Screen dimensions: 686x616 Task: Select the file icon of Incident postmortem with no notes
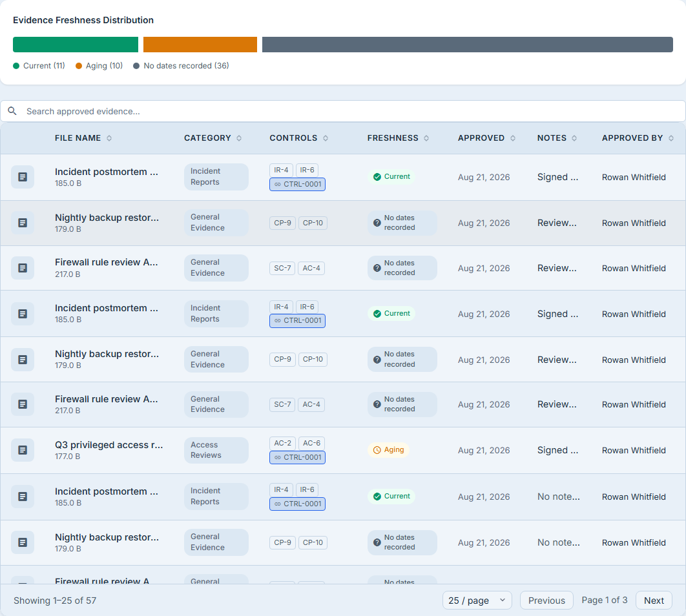pos(23,497)
